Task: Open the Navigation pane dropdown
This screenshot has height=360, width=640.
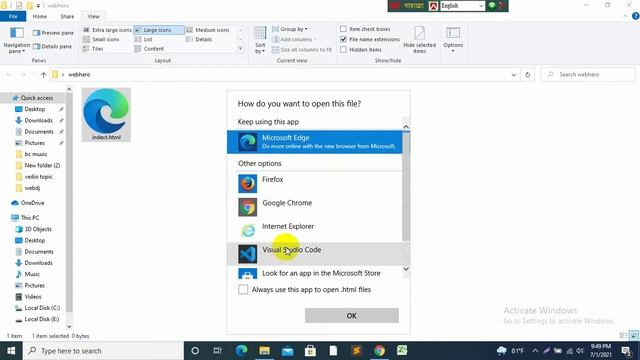Action: (16, 40)
